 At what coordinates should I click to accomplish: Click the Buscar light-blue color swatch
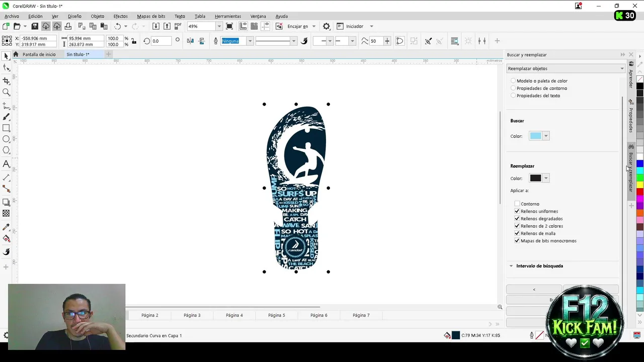[535, 136]
